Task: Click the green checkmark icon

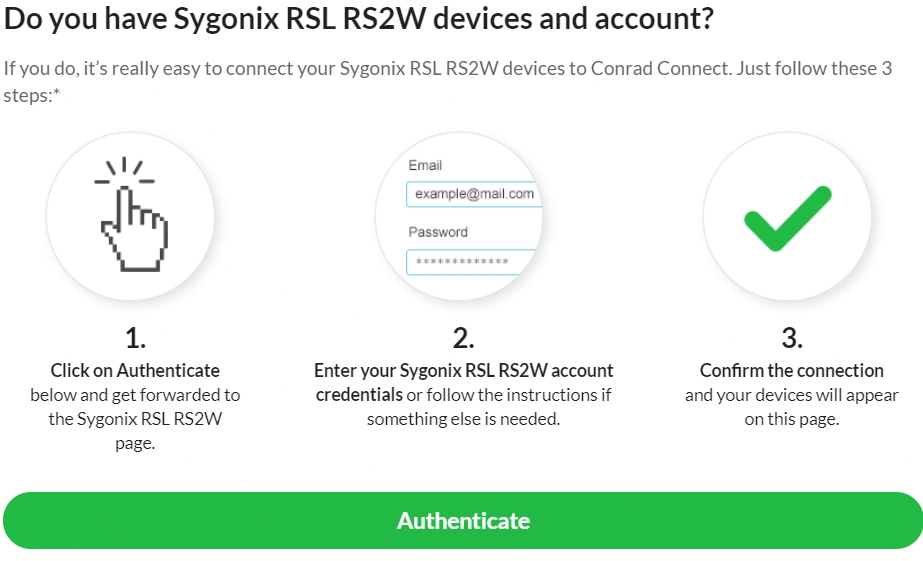Action: tap(788, 218)
